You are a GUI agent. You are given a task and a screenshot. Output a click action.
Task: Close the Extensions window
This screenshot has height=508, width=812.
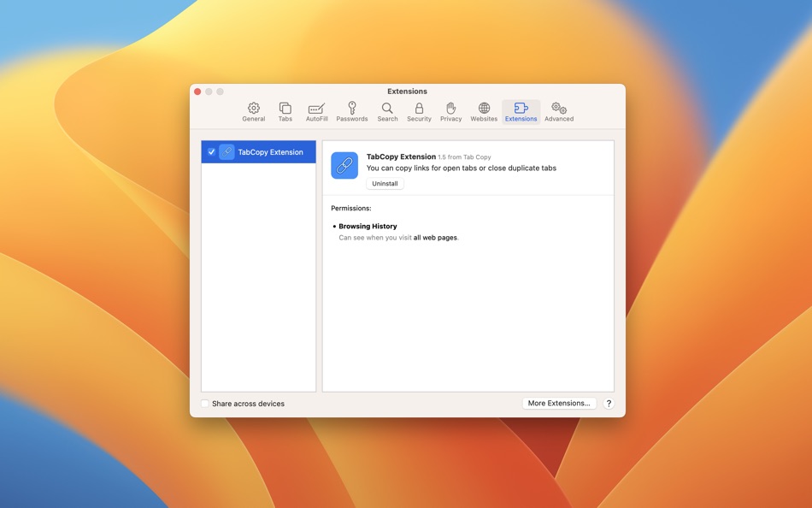[197, 92]
